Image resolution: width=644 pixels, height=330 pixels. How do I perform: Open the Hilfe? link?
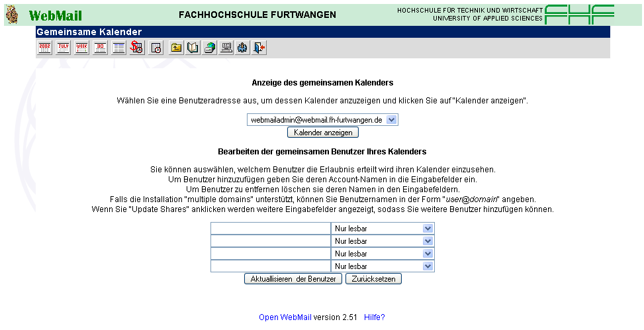(375, 317)
